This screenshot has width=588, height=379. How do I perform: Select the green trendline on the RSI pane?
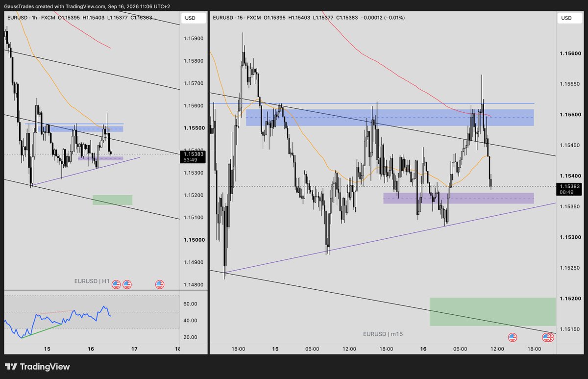(x=42, y=331)
